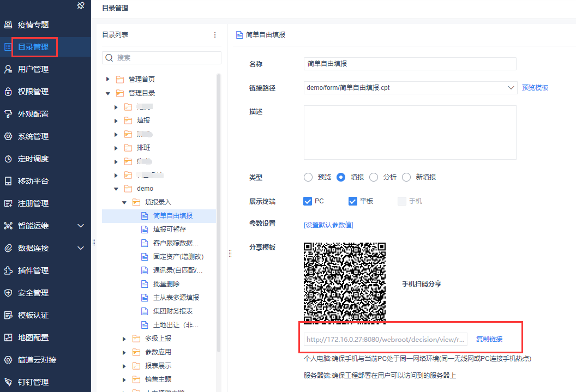
Task: Expand the 管理首页 folder arrow
Action: pos(107,79)
